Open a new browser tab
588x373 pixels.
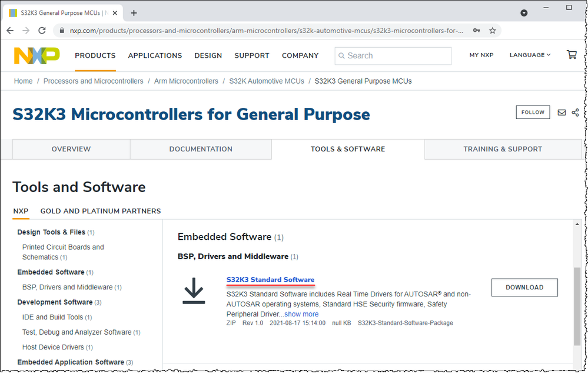(134, 12)
